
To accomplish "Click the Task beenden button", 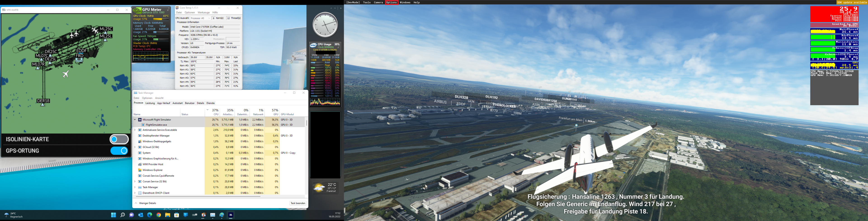I will pos(298,203).
